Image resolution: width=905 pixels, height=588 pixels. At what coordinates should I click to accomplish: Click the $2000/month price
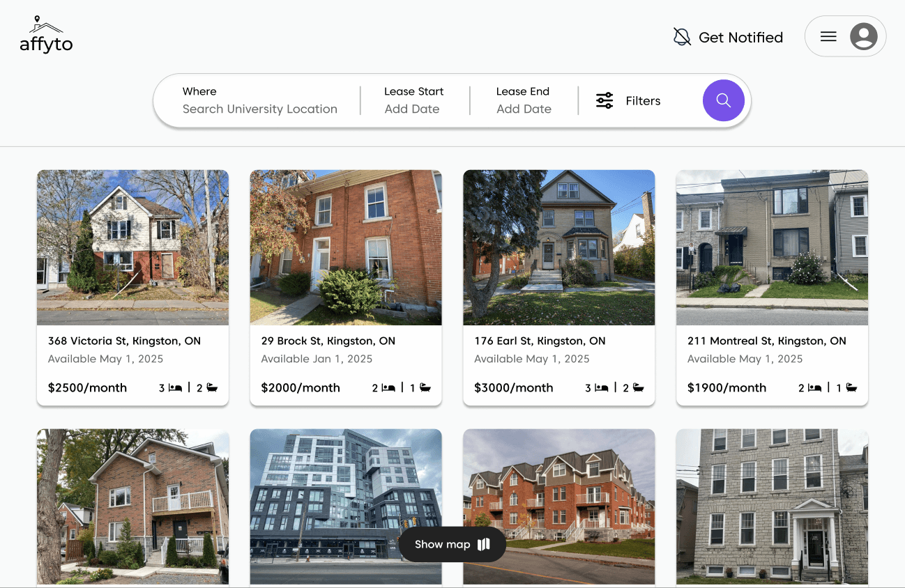pos(301,388)
